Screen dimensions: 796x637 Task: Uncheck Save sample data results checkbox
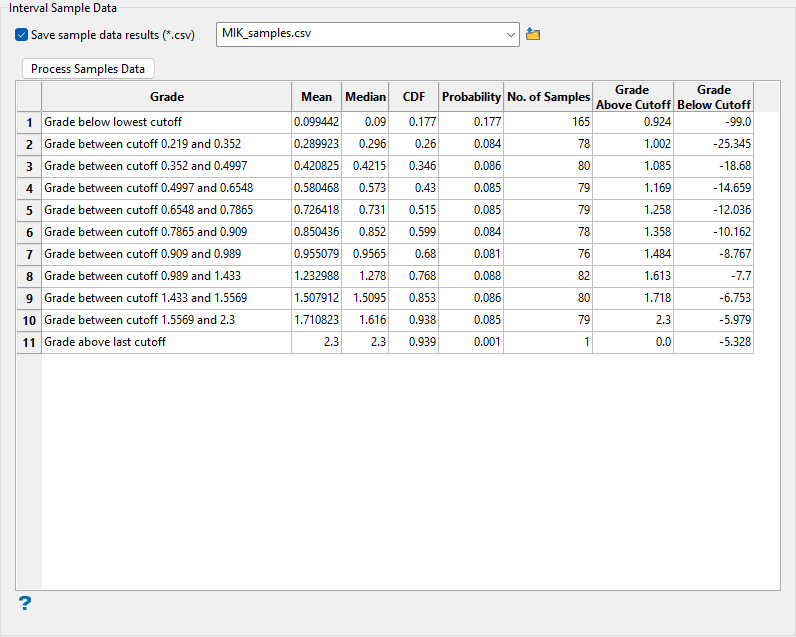pyautogui.click(x=22, y=35)
